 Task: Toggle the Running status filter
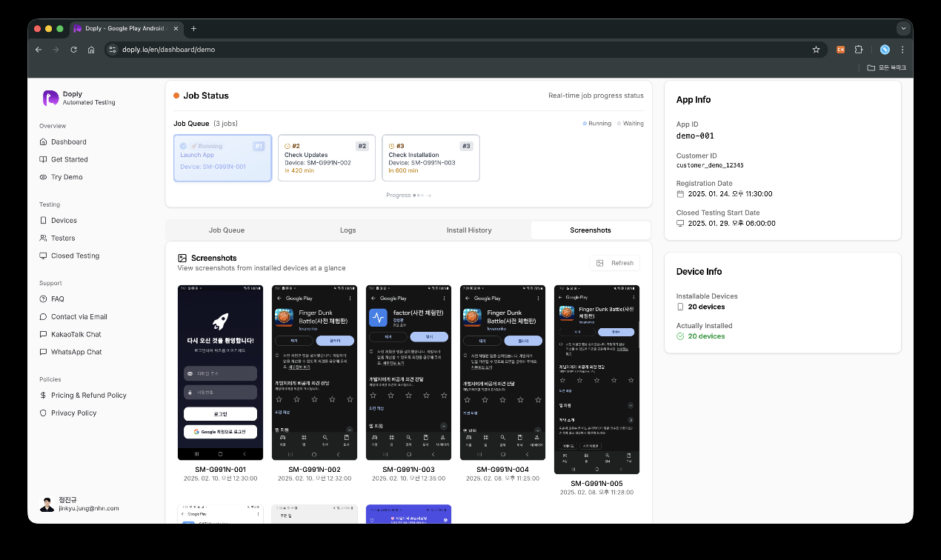point(596,123)
